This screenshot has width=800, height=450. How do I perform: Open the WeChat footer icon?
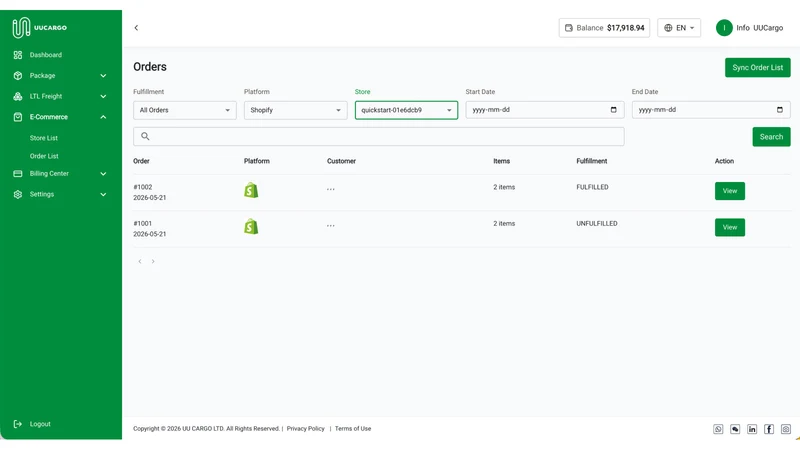pos(735,429)
